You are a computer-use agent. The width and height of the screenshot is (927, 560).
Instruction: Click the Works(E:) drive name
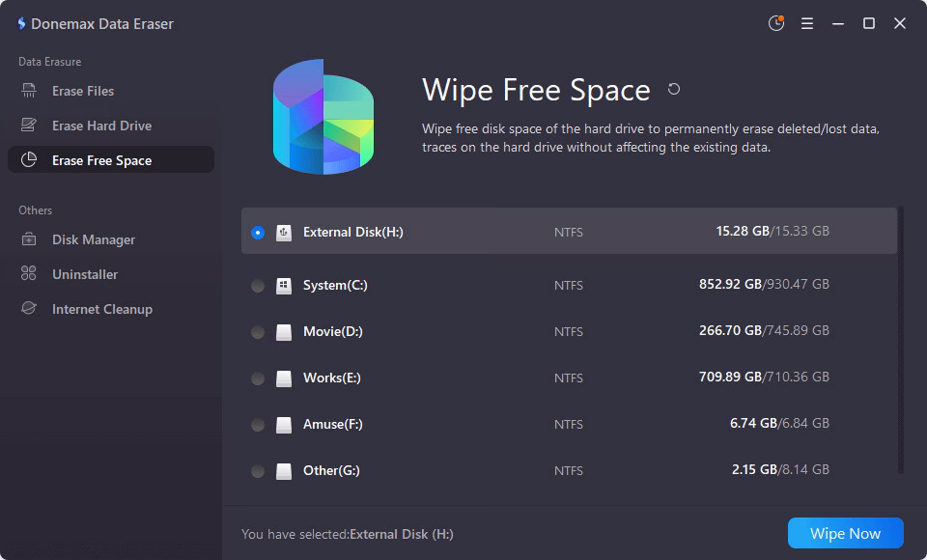(331, 378)
